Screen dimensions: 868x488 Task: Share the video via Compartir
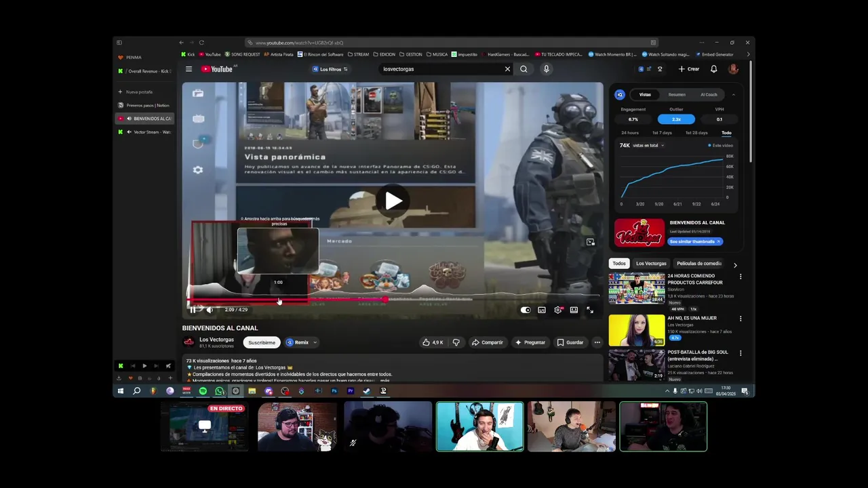point(488,342)
